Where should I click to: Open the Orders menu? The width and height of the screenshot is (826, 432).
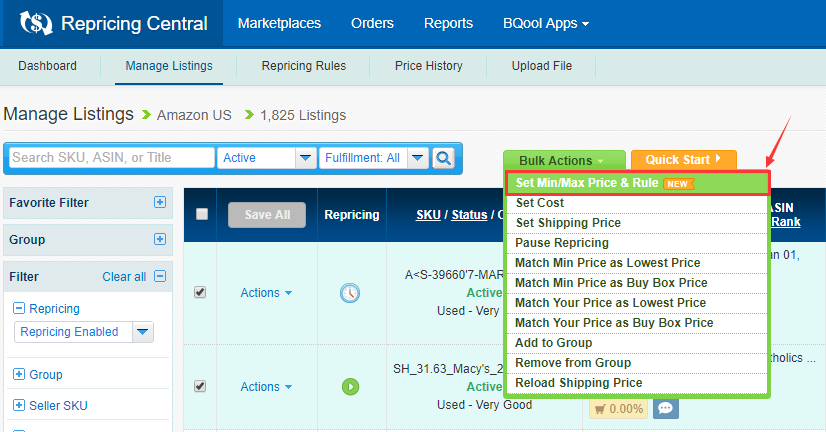(x=372, y=24)
